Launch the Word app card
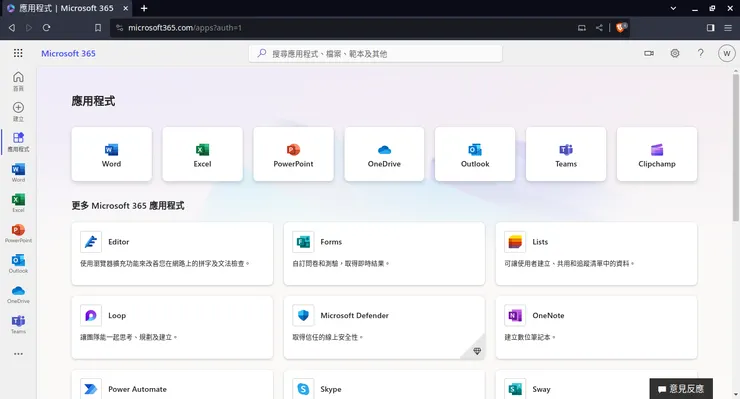This screenshot has width=740, height=399. coord(111,154)
